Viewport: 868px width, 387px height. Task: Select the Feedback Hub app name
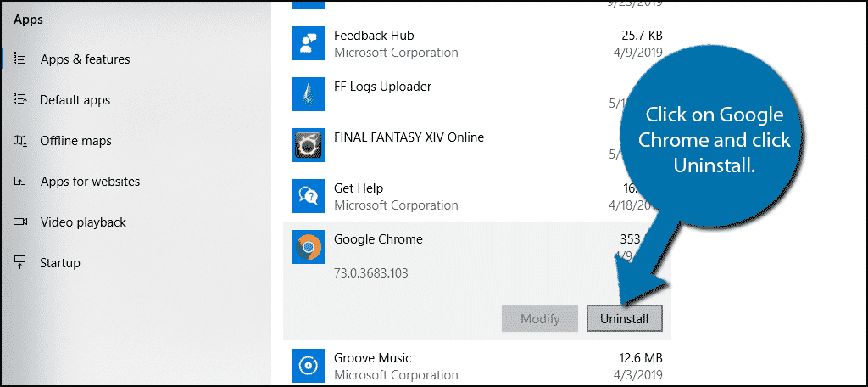pos(374,36)
